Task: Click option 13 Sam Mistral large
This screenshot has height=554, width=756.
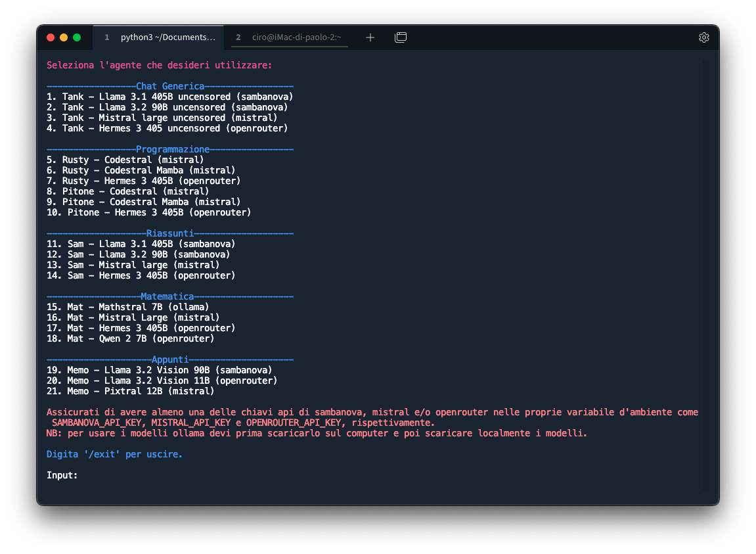Action: tap(133, 265)
